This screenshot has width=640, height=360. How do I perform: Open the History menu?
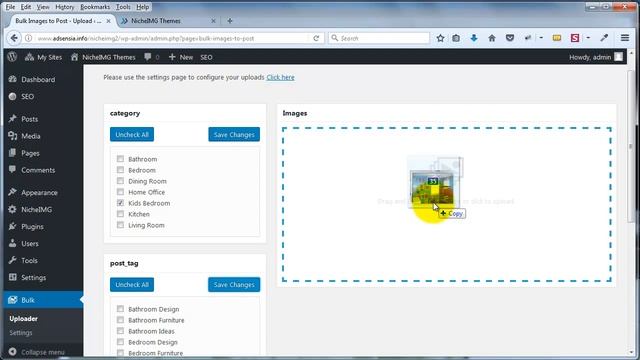tap(64, 7)
